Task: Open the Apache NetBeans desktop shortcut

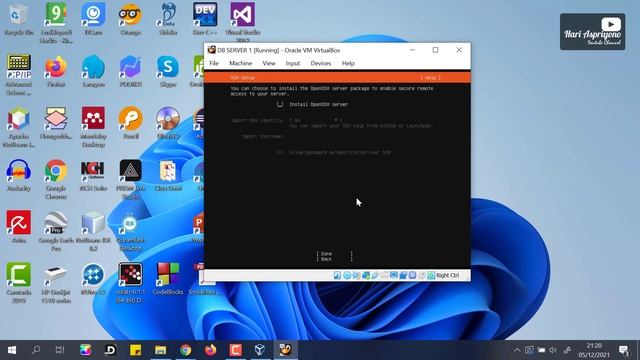Action: pos(18,127)
